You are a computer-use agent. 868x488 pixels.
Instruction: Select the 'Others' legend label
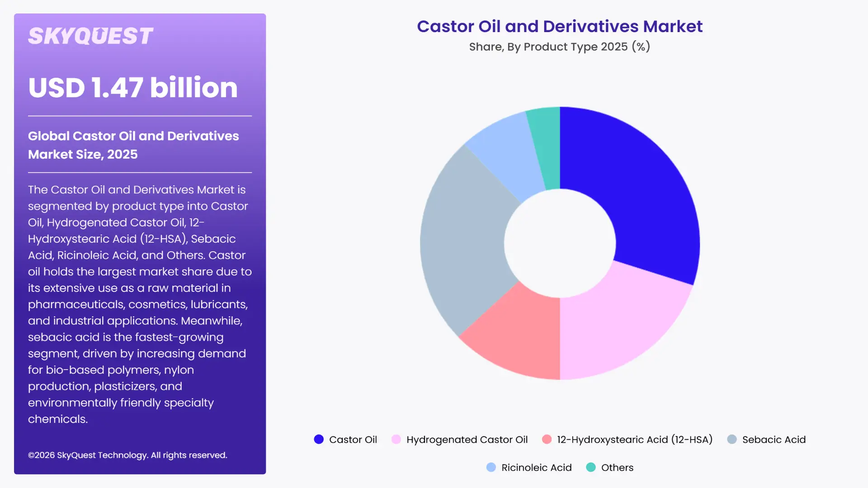[x=617, y=468]
